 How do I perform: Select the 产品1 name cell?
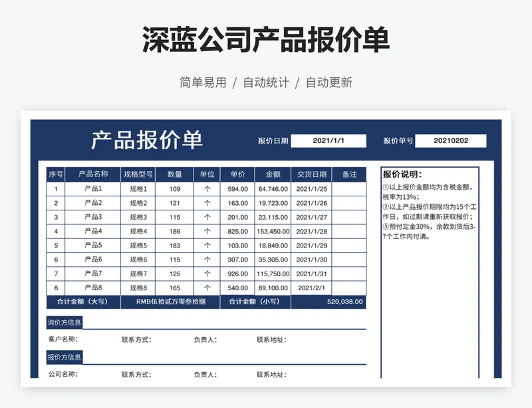[x=92, y=189]
